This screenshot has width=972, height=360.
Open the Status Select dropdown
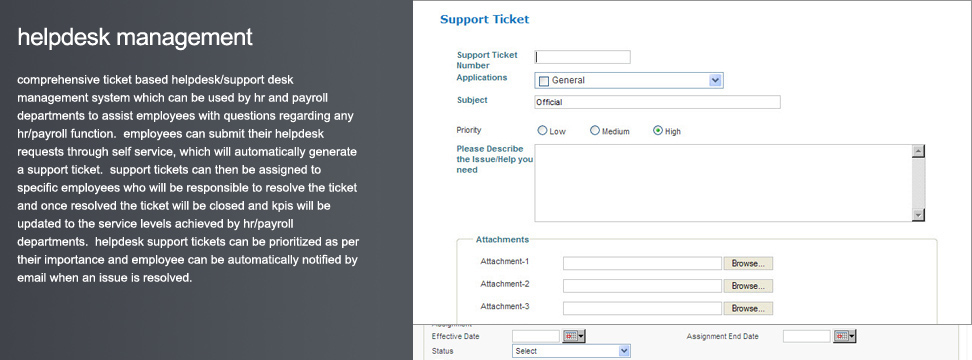coord(571,351)
